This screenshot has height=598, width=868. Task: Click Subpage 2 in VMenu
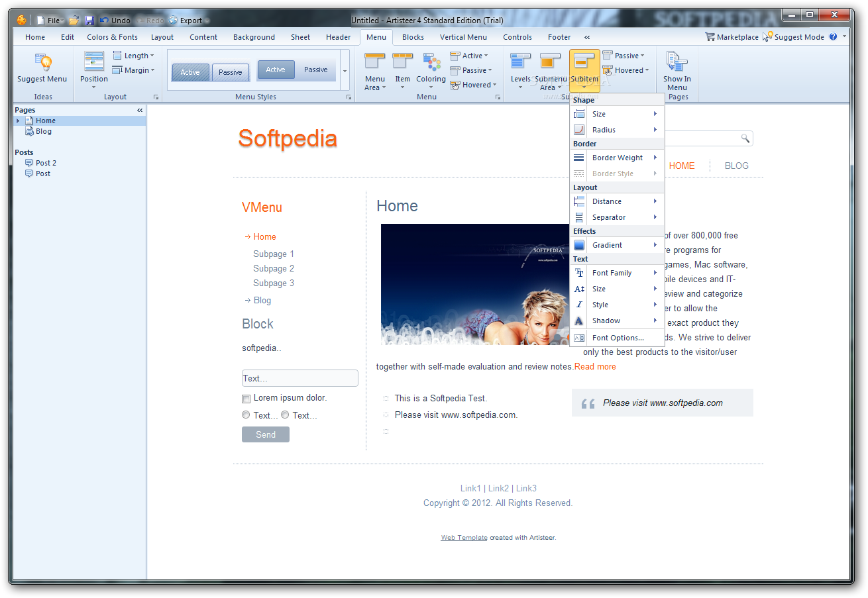click(x=274, y=268)
